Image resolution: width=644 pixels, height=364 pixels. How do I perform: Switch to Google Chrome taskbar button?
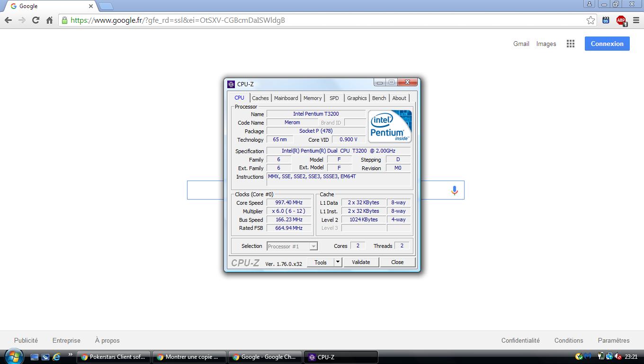[265, 357]
